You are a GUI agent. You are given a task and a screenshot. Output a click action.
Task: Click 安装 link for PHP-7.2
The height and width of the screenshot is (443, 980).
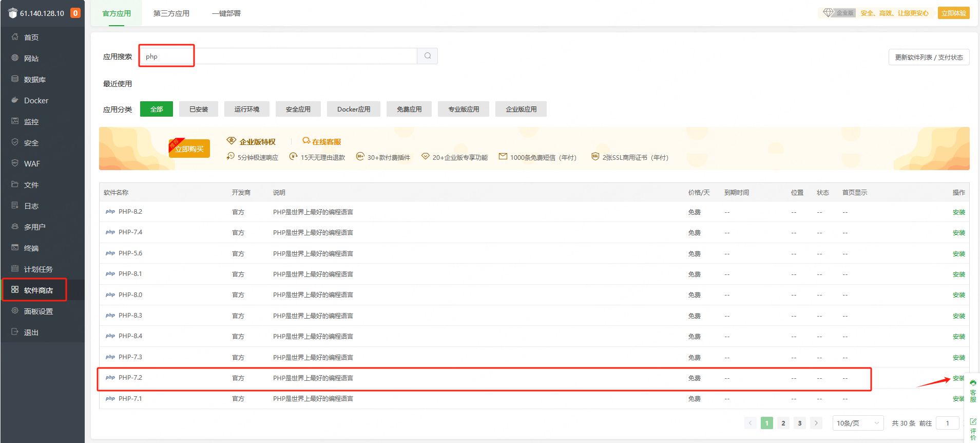[958, 378]
